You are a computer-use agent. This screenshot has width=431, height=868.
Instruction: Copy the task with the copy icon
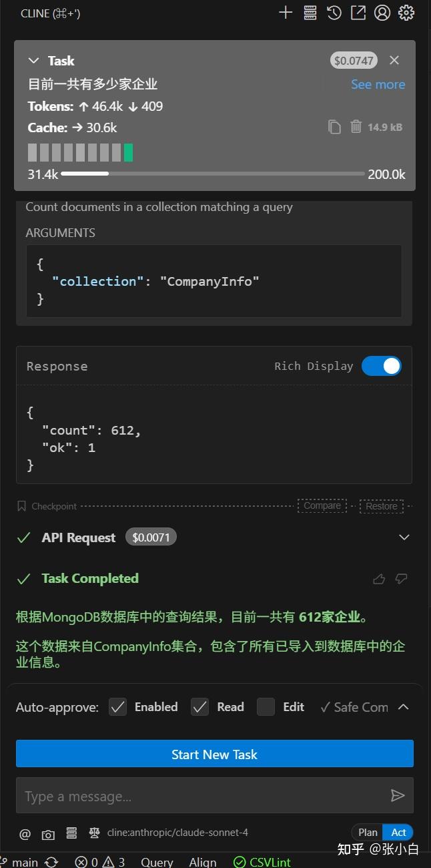(x=334, y=127)
